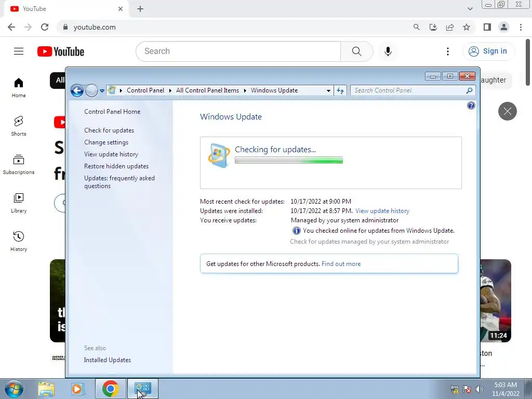Open the Windows Start orb
This screenshot has width=532, height=399.
pyautogui.click(x=14, y=389)
